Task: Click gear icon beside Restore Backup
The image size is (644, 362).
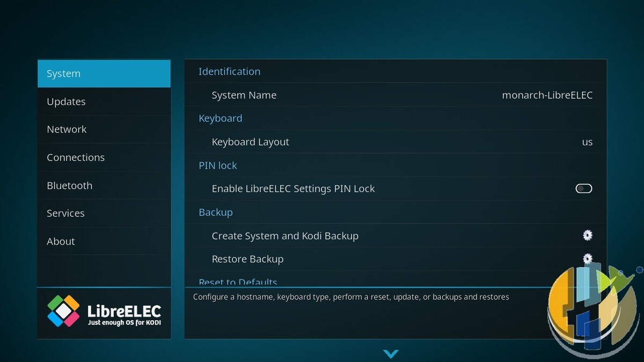Action: click(x=588, y=258)
